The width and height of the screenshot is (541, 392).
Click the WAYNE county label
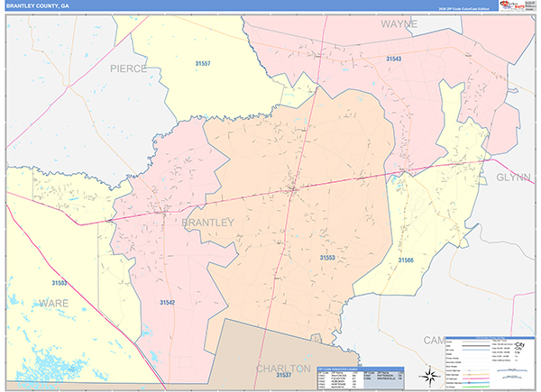tap(399, 24)
